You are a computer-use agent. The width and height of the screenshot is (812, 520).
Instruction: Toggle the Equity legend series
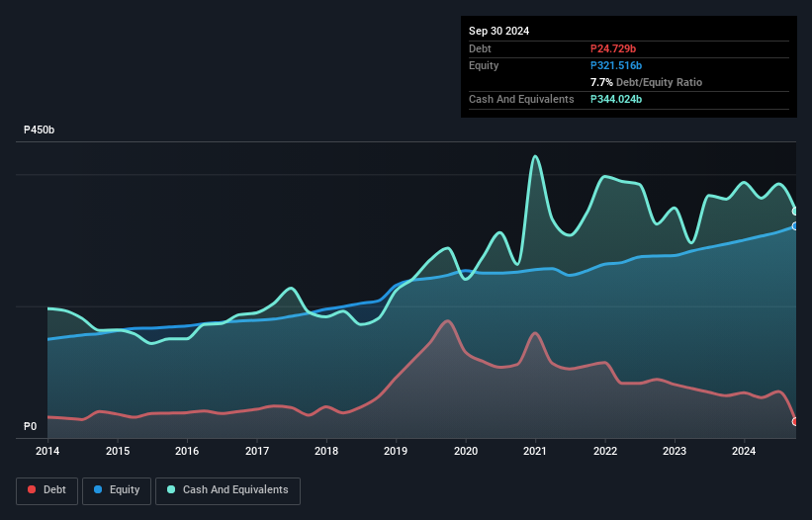click(117, 490)
